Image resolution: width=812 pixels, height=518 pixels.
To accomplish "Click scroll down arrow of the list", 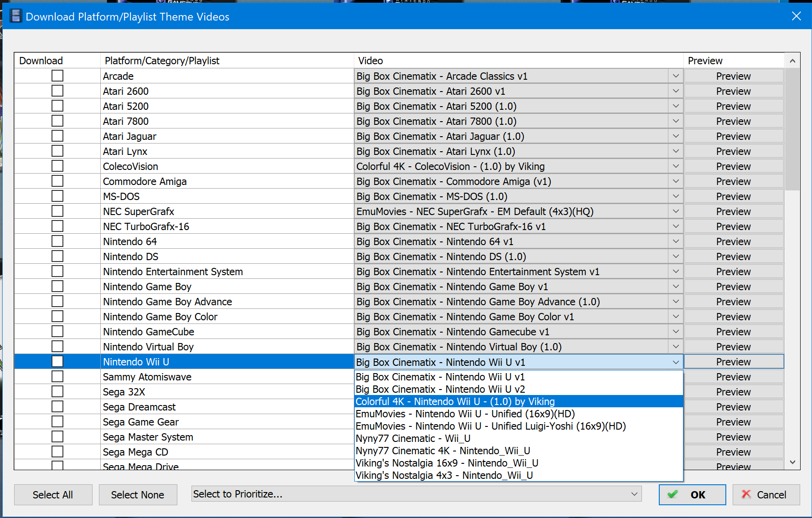I will tap(792, 462).
